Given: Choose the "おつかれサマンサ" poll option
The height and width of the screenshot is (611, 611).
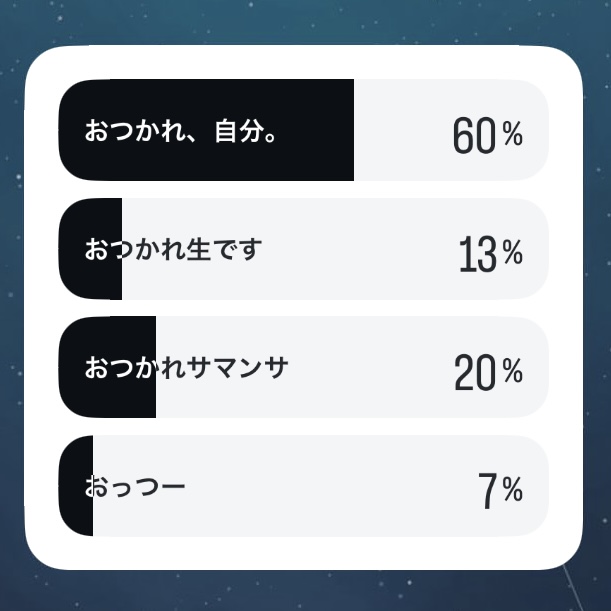Looking at the screenshot, I should pos(187,368).
